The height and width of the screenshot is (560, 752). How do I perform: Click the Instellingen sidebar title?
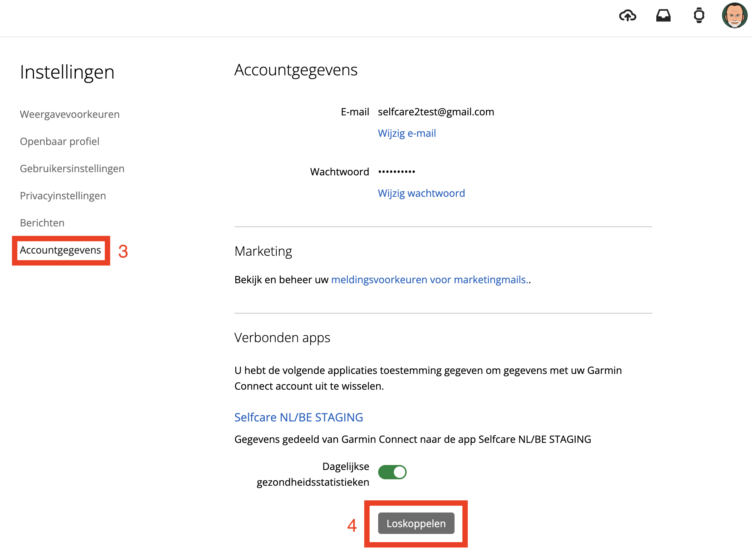click(x=67, y=72)
